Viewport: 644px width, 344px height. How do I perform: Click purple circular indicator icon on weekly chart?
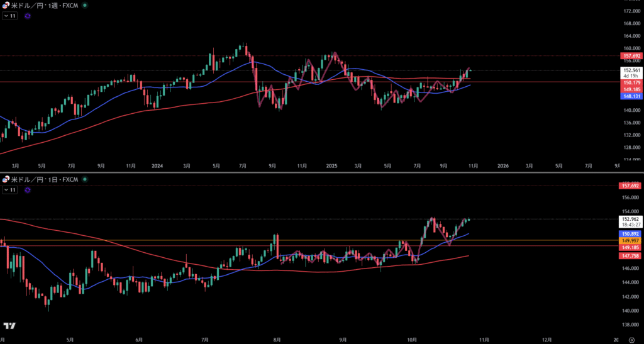pyautogui.click(x=27, y=15)
